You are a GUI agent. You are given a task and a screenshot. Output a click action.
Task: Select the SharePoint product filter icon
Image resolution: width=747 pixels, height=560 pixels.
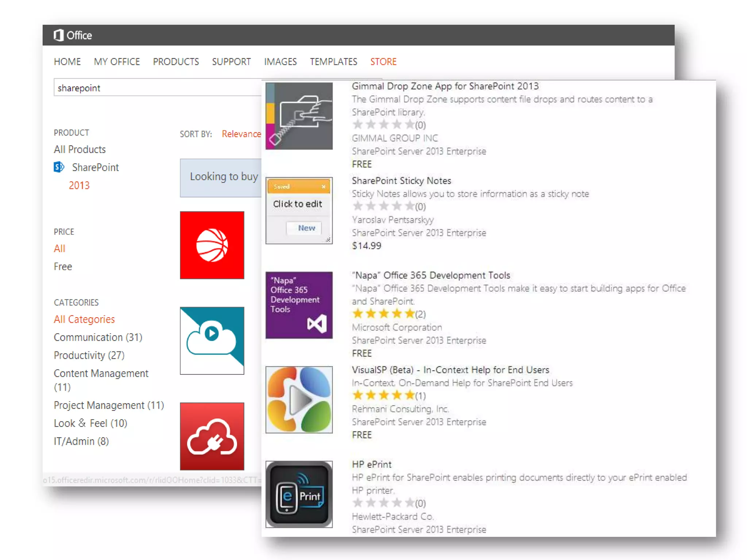pos(59,167)
